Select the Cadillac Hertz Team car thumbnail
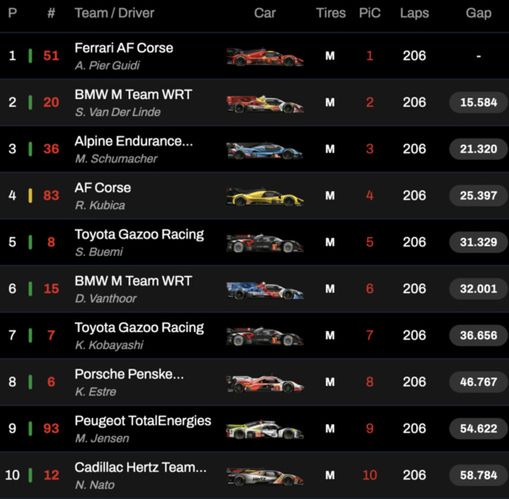 point(265,476)
